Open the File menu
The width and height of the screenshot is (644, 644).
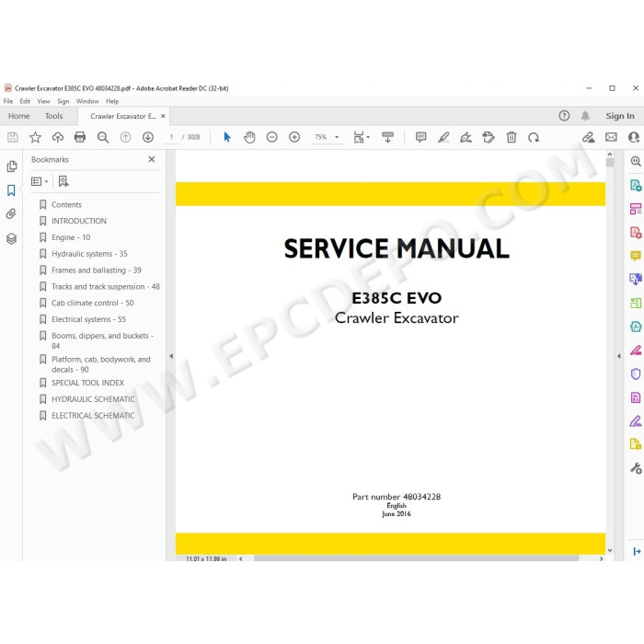coord(8,101)
